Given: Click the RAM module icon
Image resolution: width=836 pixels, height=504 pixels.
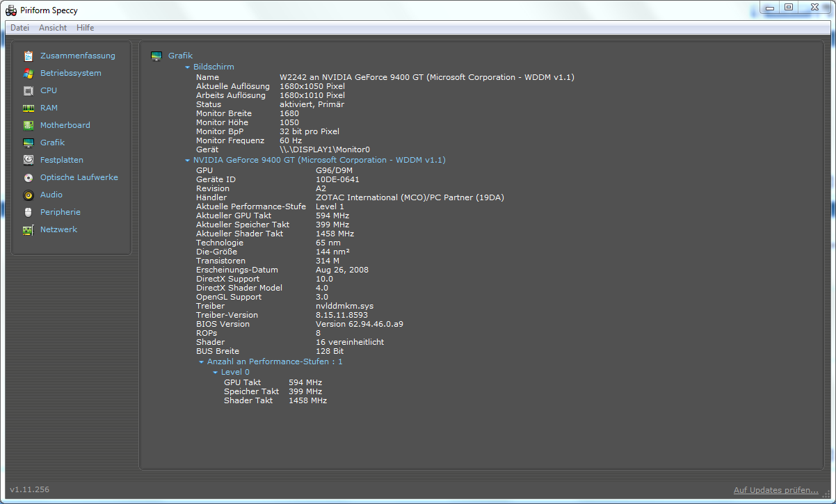Looking at the screenshot, I should [x=29, y=108].
